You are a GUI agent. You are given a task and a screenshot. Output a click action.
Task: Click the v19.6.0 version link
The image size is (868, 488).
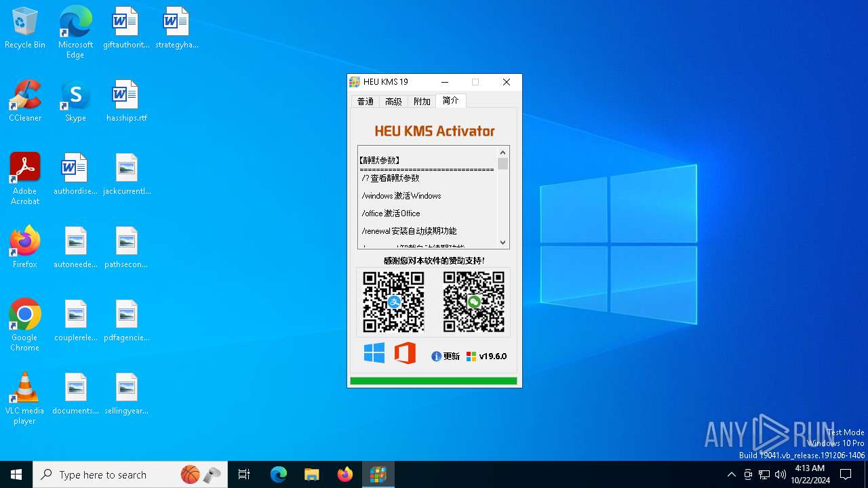[x=486, y=357]
